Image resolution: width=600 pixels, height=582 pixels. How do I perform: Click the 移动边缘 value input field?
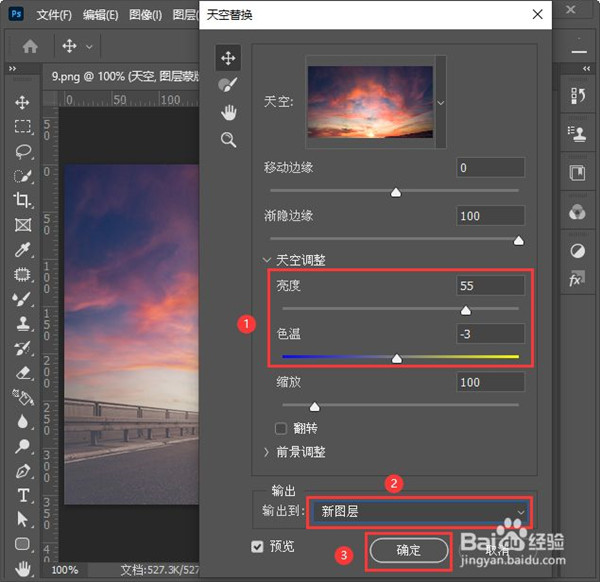coord(489,168)
